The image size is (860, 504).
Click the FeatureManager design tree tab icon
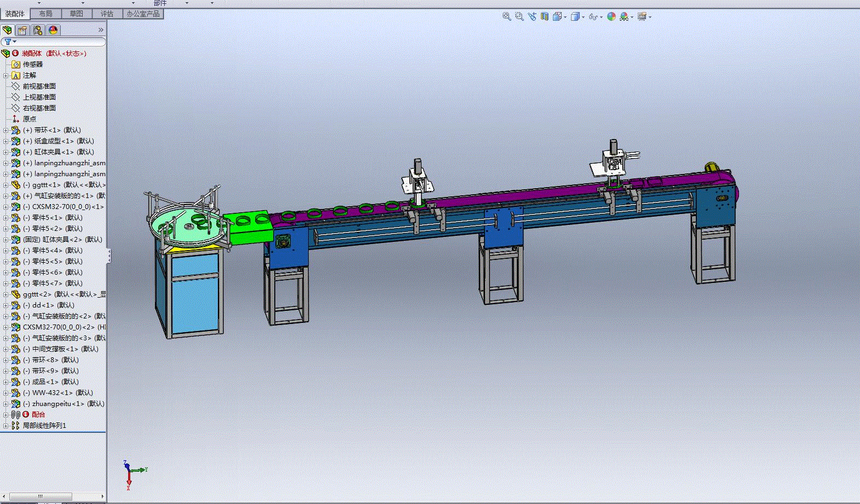click(7, 30)
